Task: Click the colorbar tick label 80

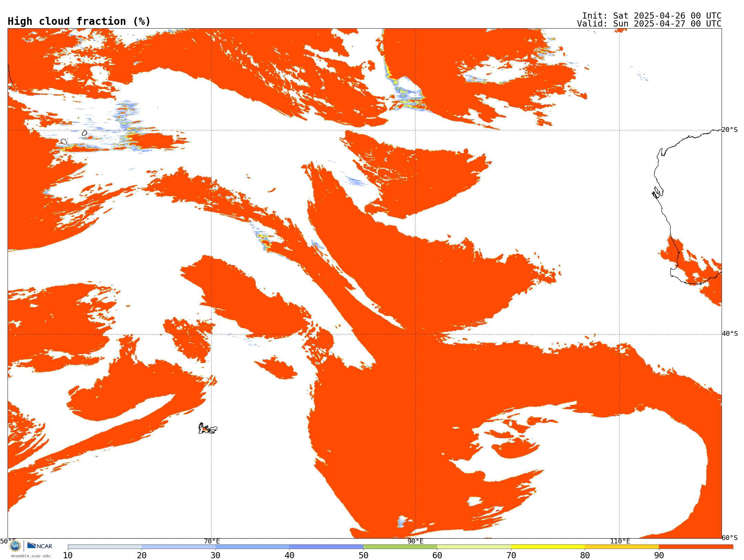Action: pyautogui.click(x=585, y=556)
